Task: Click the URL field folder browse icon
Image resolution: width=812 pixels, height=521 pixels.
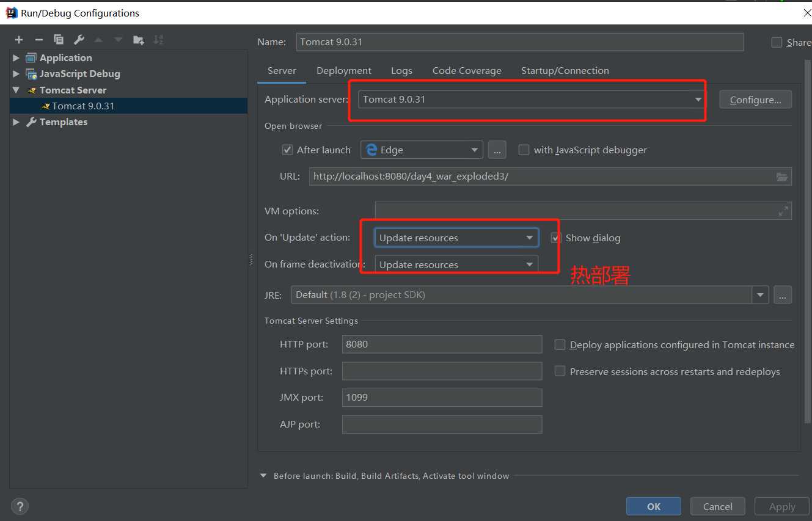Action: tap(782, 177)
